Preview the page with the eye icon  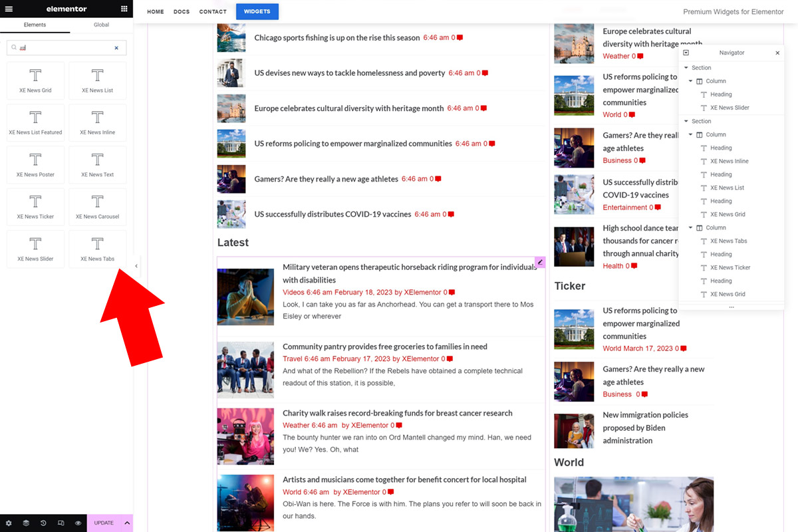tap(78, 523)
